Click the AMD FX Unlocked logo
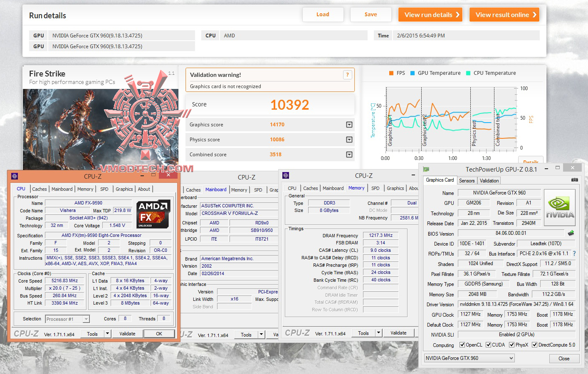 (x=153, y=214)
